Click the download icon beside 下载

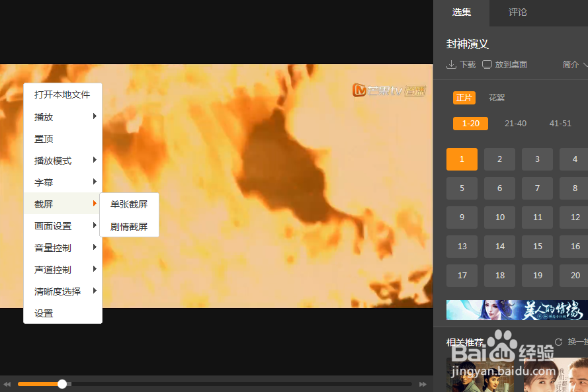[450, 64]
